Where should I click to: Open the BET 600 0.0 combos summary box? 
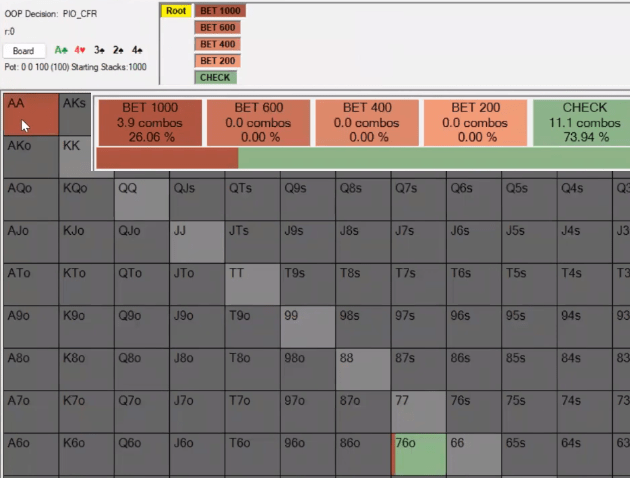point(258,123)
